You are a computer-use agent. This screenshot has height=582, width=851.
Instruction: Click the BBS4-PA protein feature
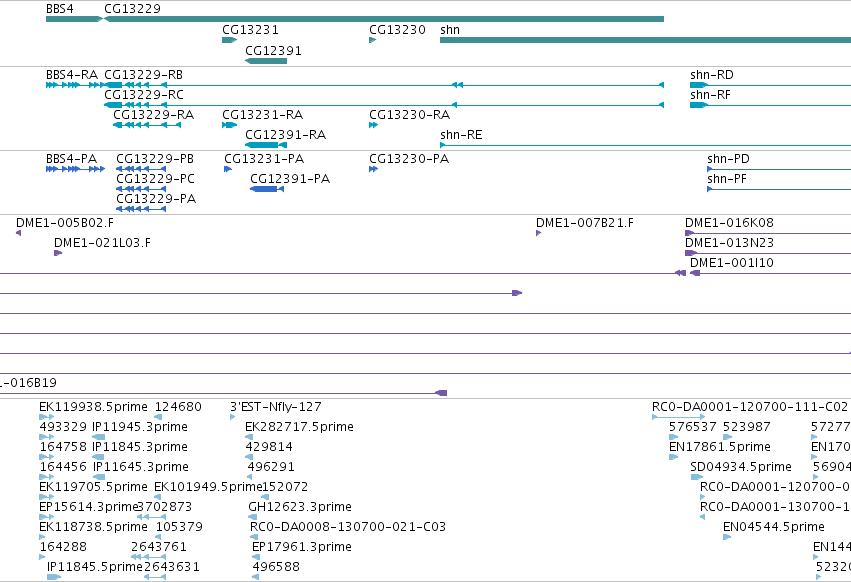[75, 169]
